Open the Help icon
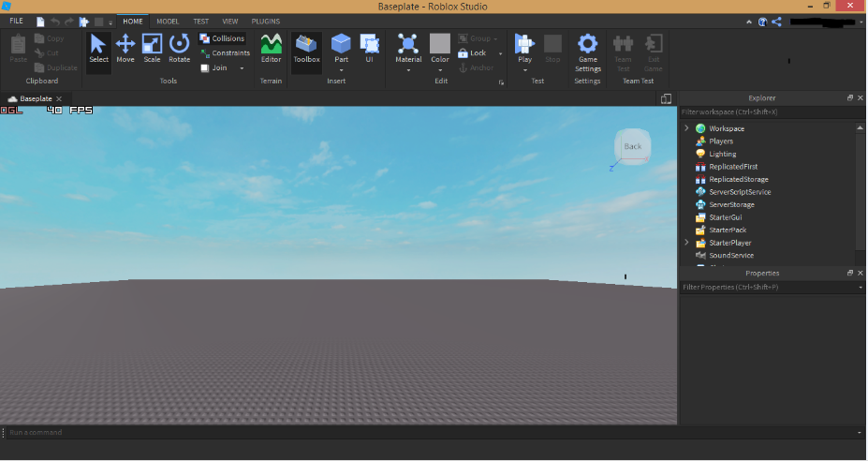Screen dimensions: 868x461 click(763, 22)
